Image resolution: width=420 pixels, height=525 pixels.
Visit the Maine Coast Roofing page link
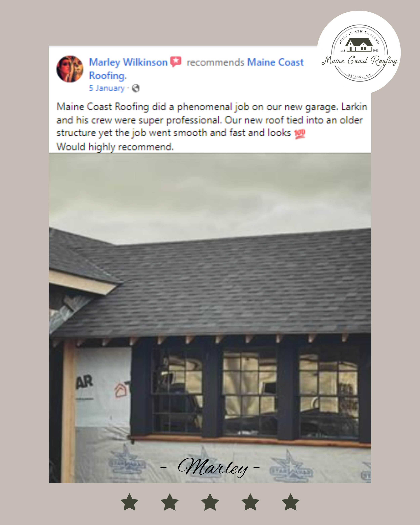(x=196, y=69)
